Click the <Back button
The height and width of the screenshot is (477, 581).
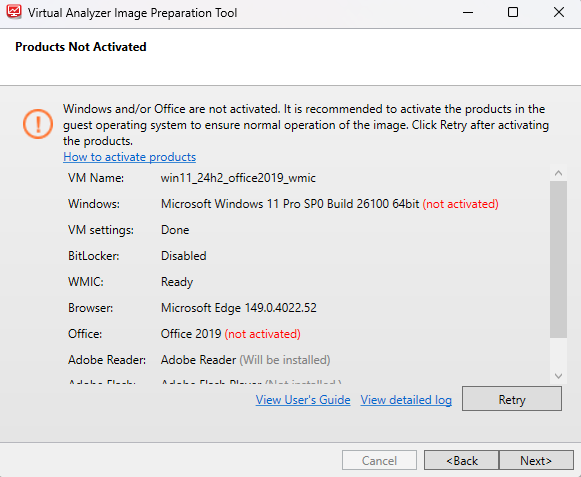[x=462, y=460]
